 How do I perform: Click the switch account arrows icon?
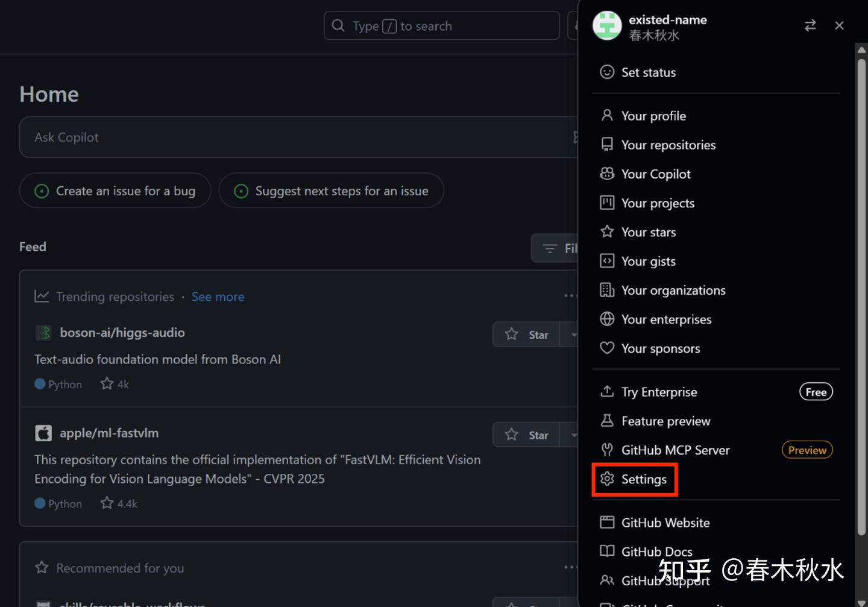click(x=810, y=25)
